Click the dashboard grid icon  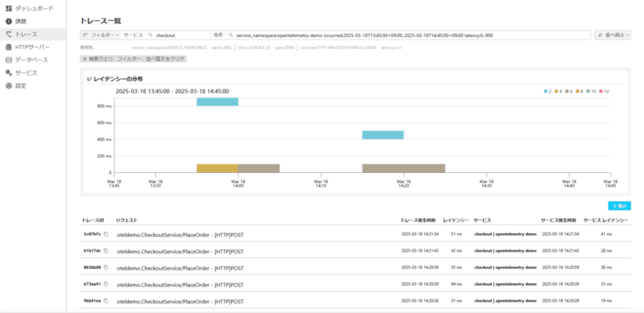tap(9, 8)
